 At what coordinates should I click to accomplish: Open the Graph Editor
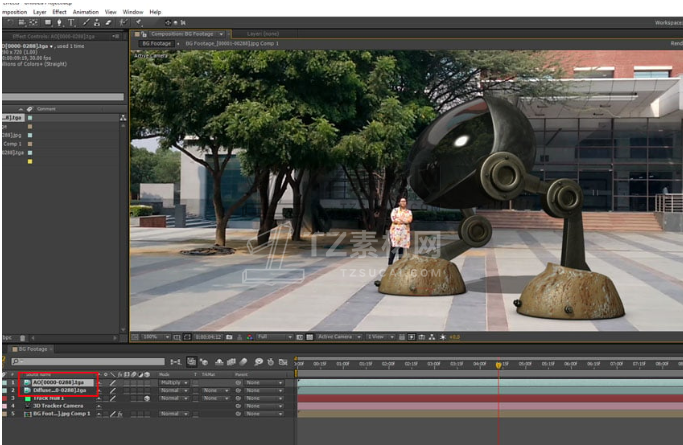283,362
